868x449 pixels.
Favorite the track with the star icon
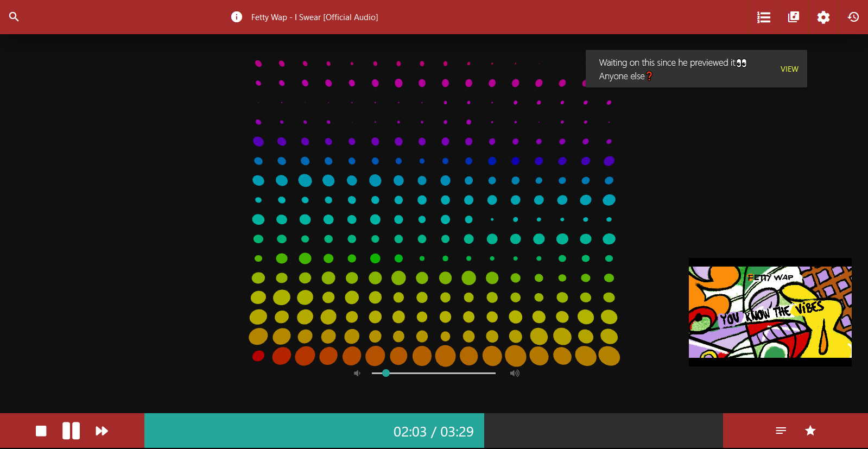[810, 431]
